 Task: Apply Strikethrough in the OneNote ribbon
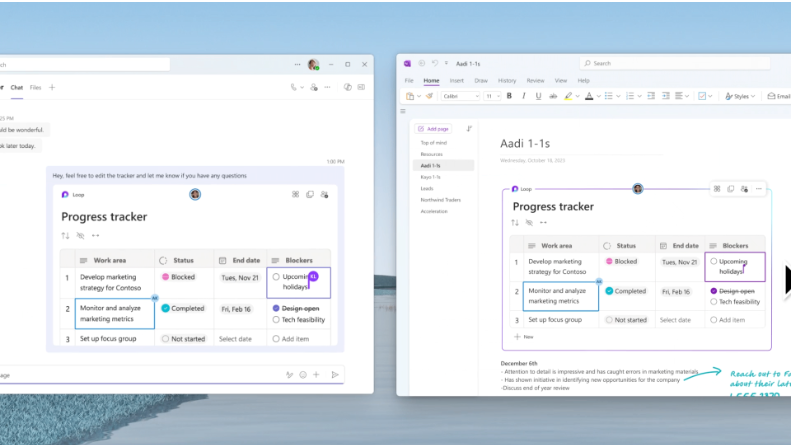(x=553, y=96)
